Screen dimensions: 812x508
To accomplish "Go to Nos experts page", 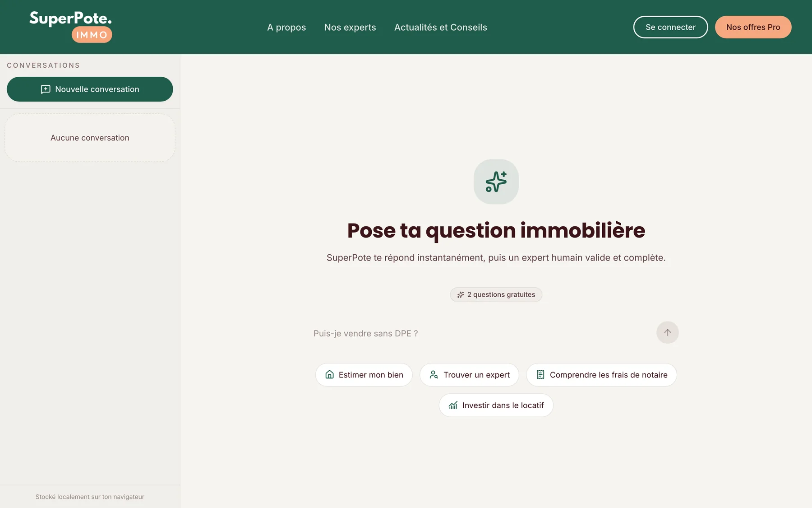I will tap(350, 27).
